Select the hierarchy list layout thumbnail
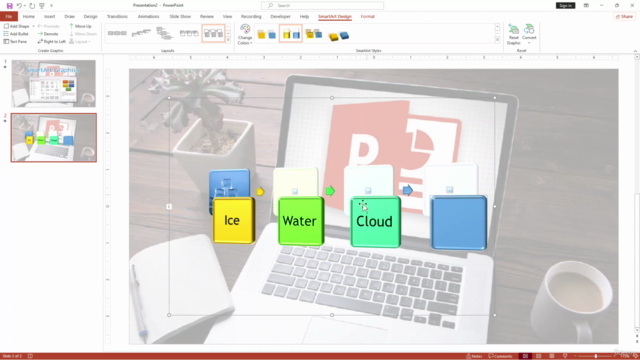 165,33
